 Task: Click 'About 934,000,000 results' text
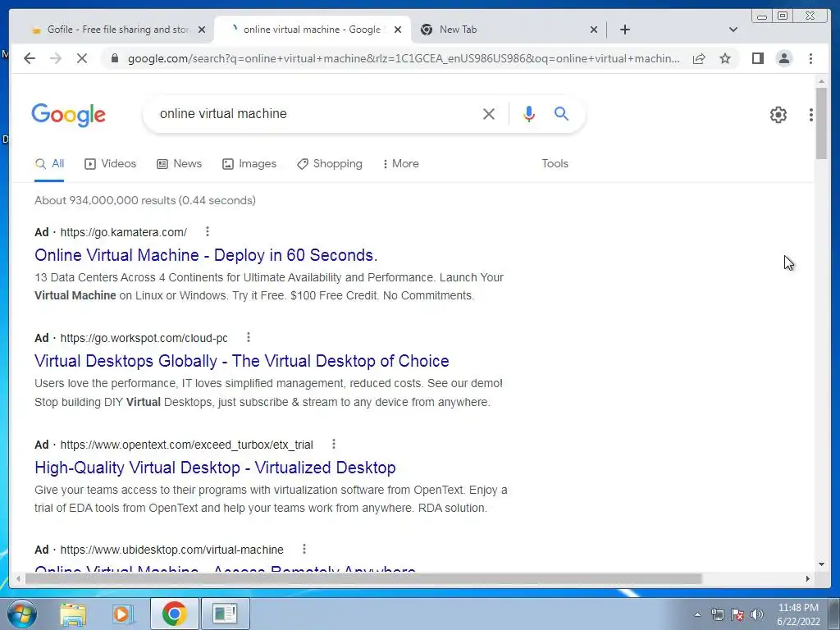click(x=105, y=200)
